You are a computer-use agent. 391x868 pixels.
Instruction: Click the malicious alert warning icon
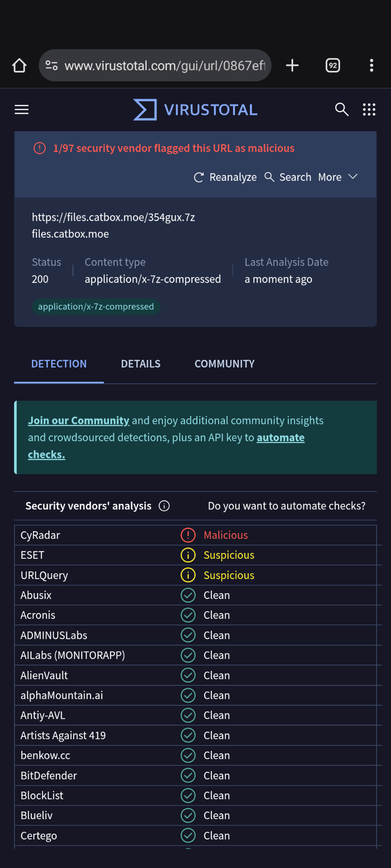pyautogui.click(x=40, y=148)
